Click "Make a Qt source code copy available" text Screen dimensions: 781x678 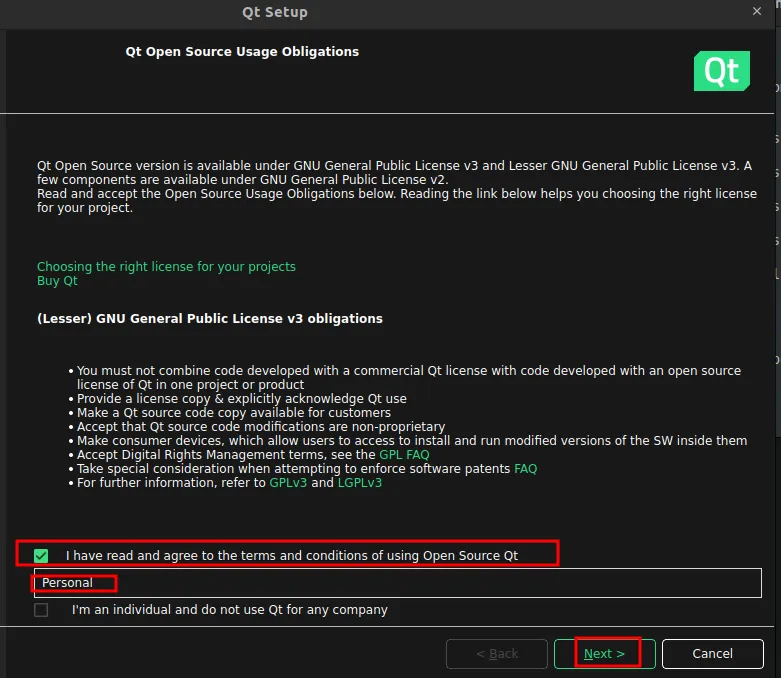click(234, 413)
